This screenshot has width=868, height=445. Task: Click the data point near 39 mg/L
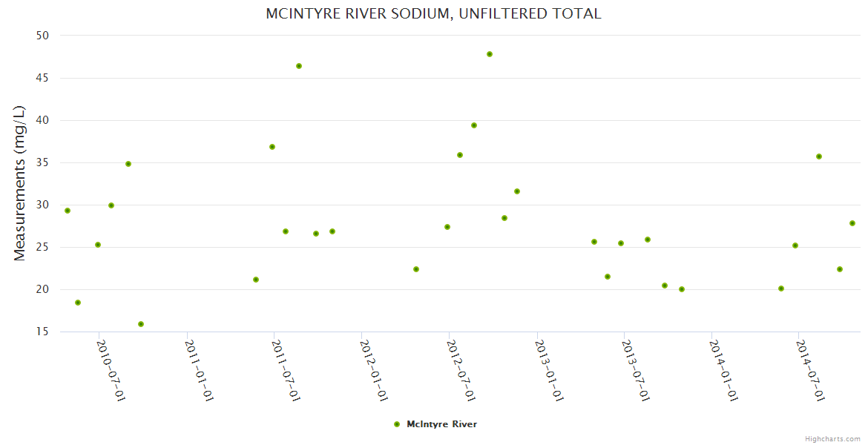coord(474,125)
